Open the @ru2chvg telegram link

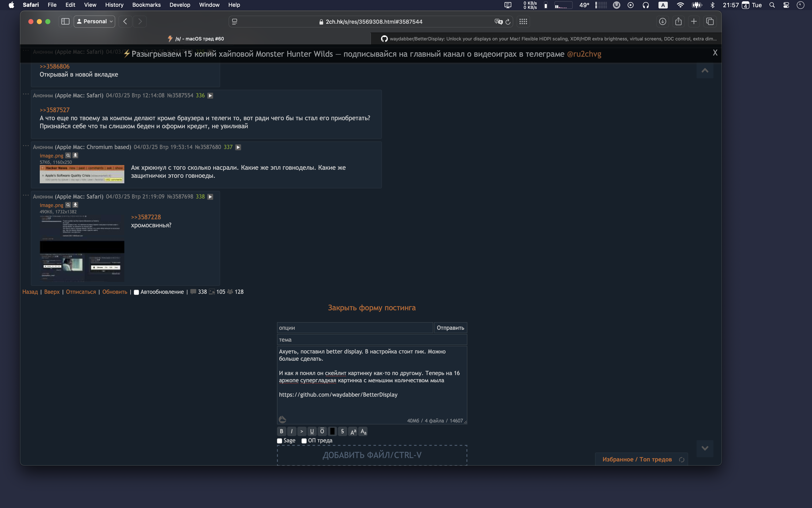click(584, 54)
